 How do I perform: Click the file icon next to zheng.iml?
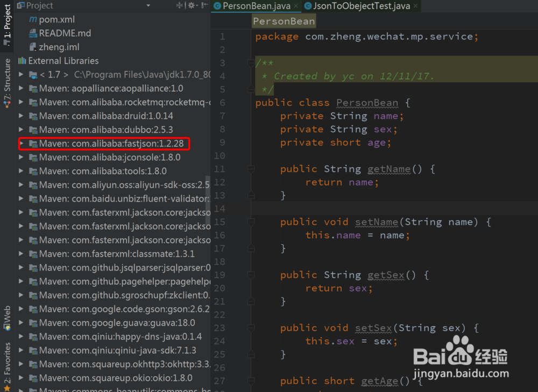click(x=33, y=47)
